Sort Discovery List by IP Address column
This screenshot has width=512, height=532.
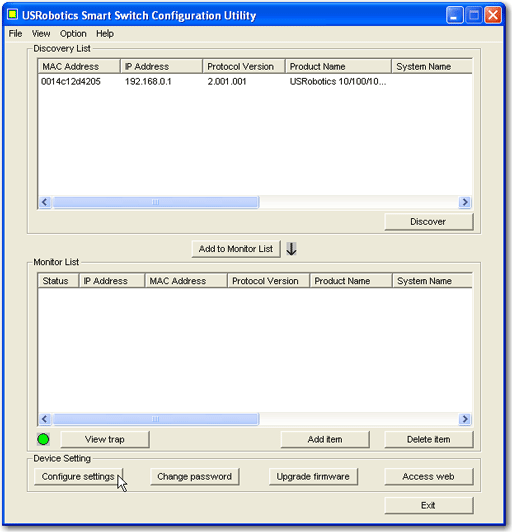pyautogui.click(x=162, y=66)
